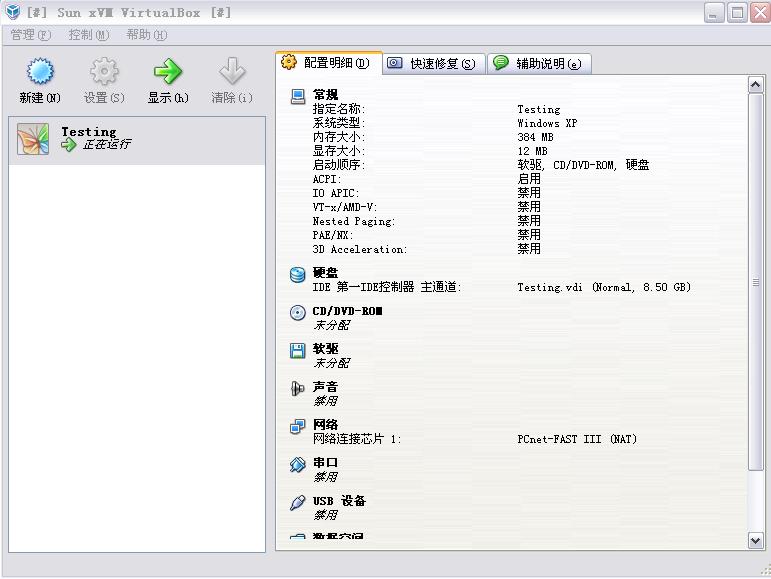Switch to the 快速修复(S) snapshots tab

434,64
